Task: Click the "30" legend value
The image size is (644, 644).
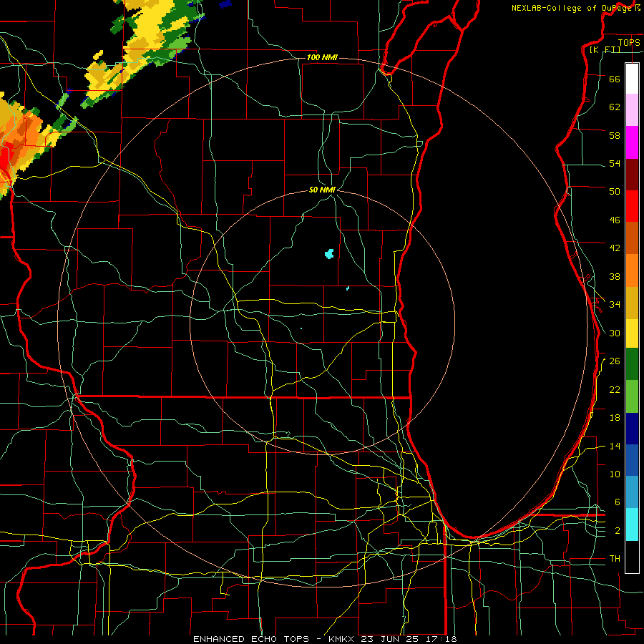Action: (x=615, y=333)
